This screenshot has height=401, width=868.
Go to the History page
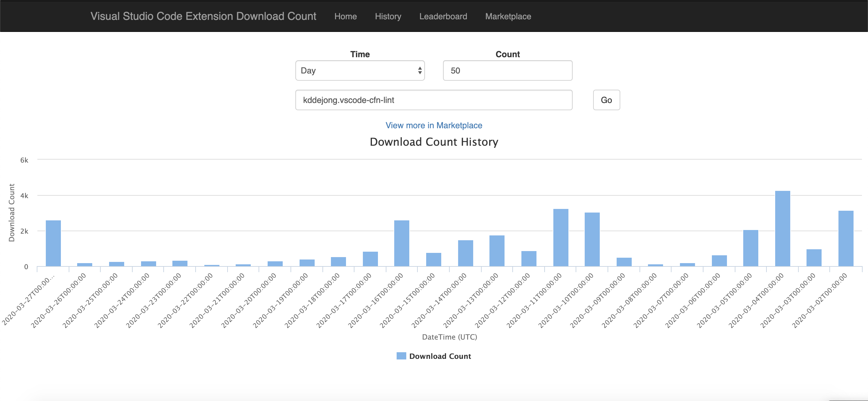tap(388, 17)
